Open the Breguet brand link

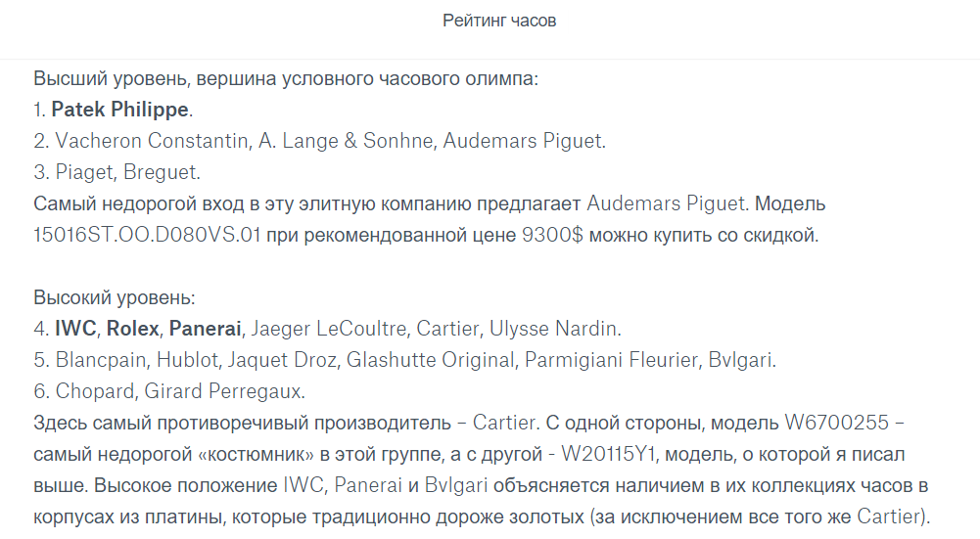162,173
